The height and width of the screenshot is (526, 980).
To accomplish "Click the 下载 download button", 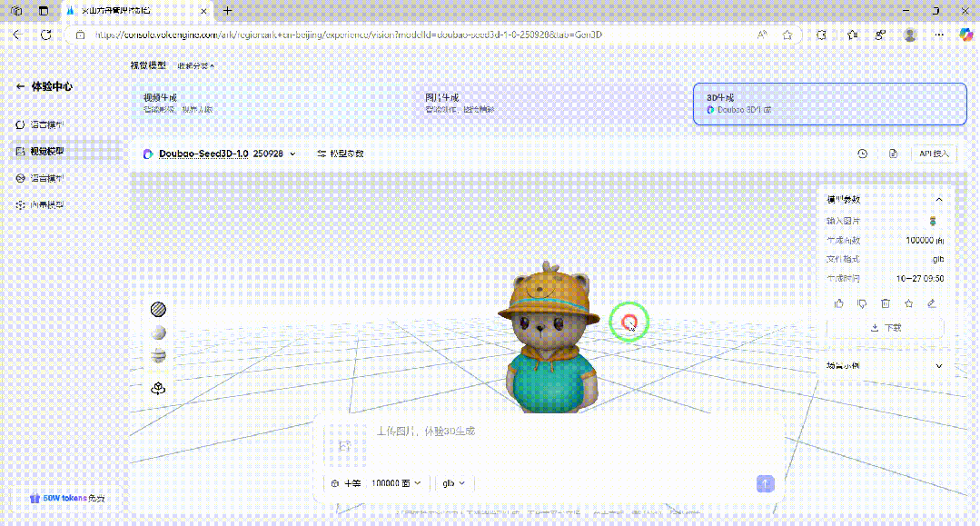I will (886, 328).
